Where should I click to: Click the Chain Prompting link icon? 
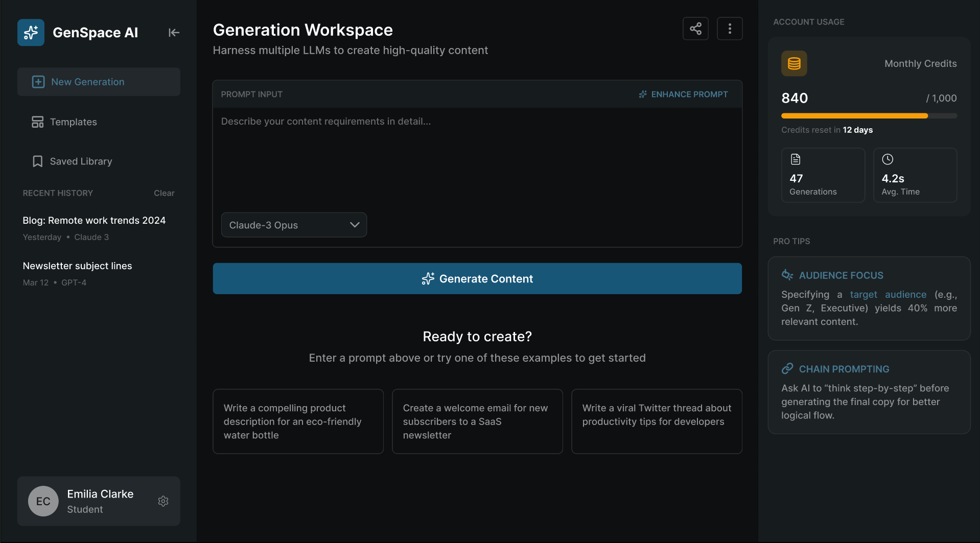click(786, 368)
